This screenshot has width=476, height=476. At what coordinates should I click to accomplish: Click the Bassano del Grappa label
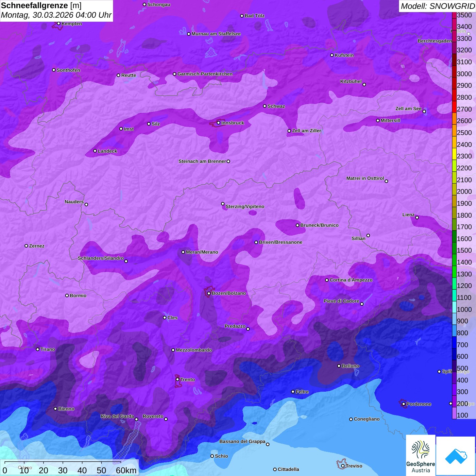coord(242,441)
